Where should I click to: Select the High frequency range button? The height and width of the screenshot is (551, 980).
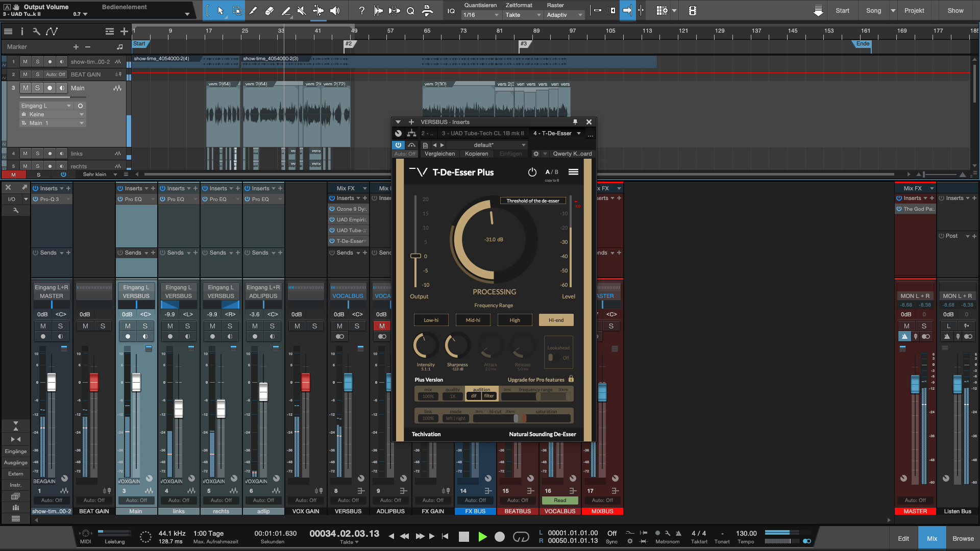coord(514,320)
